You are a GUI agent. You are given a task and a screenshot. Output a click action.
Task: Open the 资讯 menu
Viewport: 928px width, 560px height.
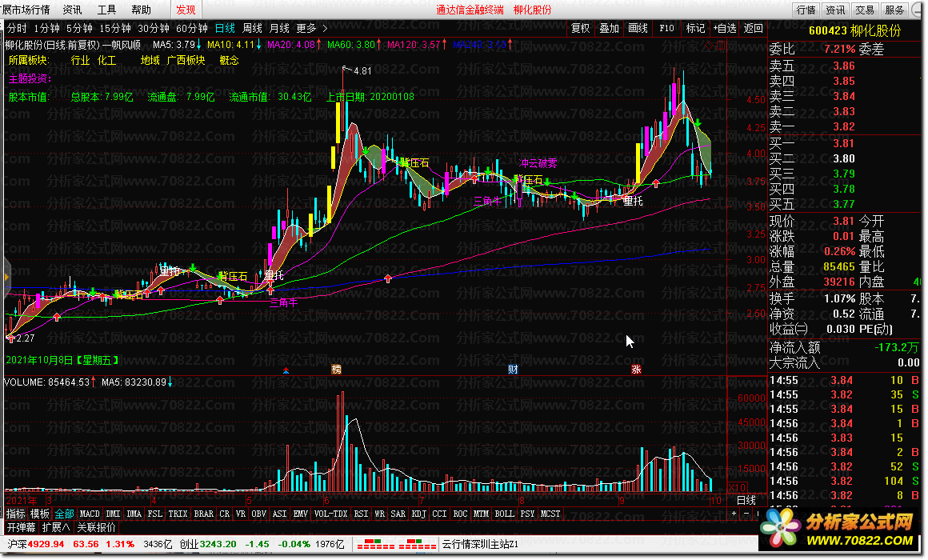click(x=72, y=10)
